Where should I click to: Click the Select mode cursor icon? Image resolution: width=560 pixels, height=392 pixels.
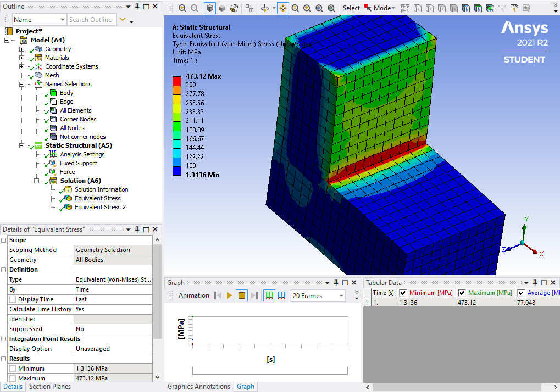(368, 8)
